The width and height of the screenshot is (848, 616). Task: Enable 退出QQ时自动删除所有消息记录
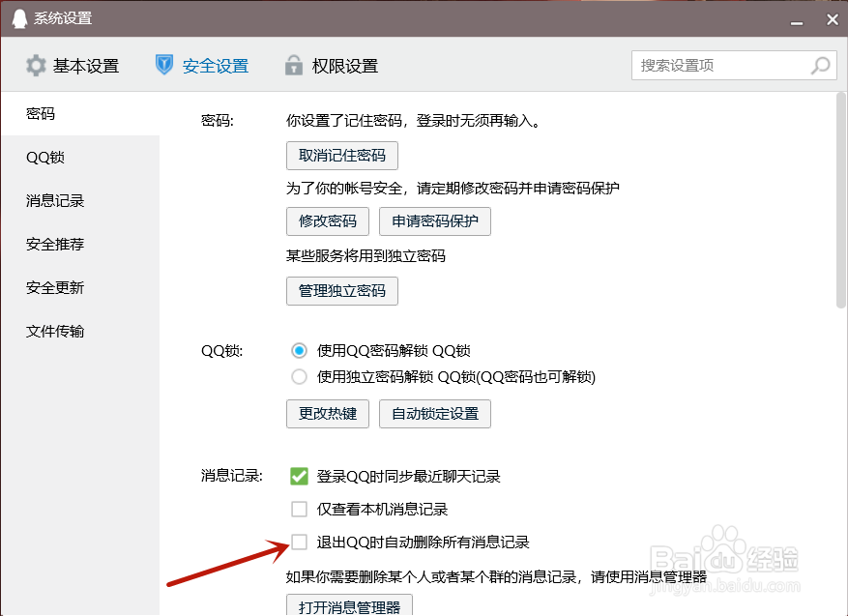click(x=300, y=543)
